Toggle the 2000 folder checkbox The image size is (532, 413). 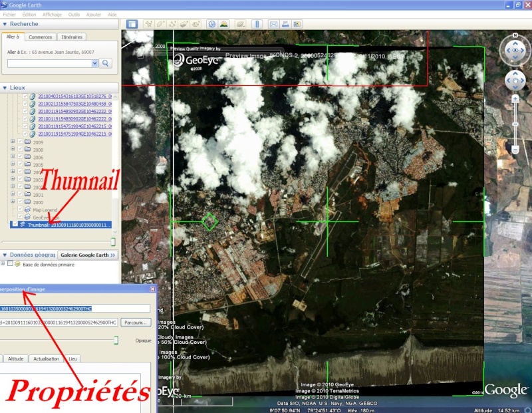pyautogui.click(x=20, y=202)
